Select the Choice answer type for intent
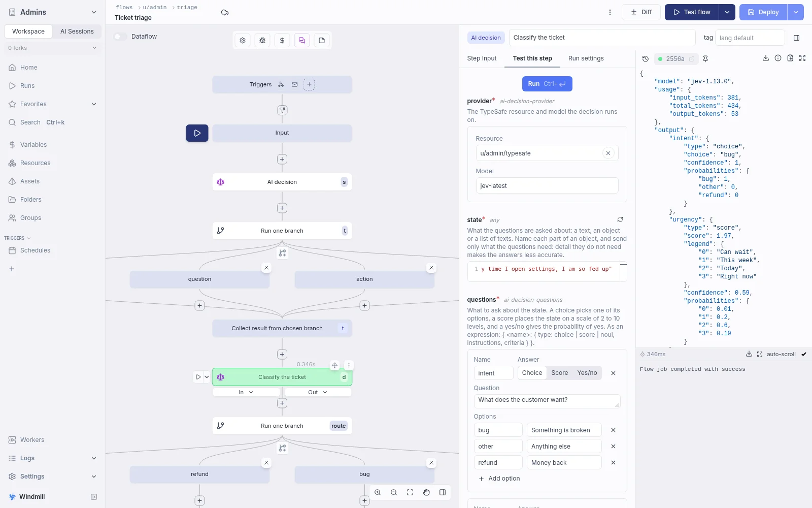Screen dimensions: 812x508 532,373
